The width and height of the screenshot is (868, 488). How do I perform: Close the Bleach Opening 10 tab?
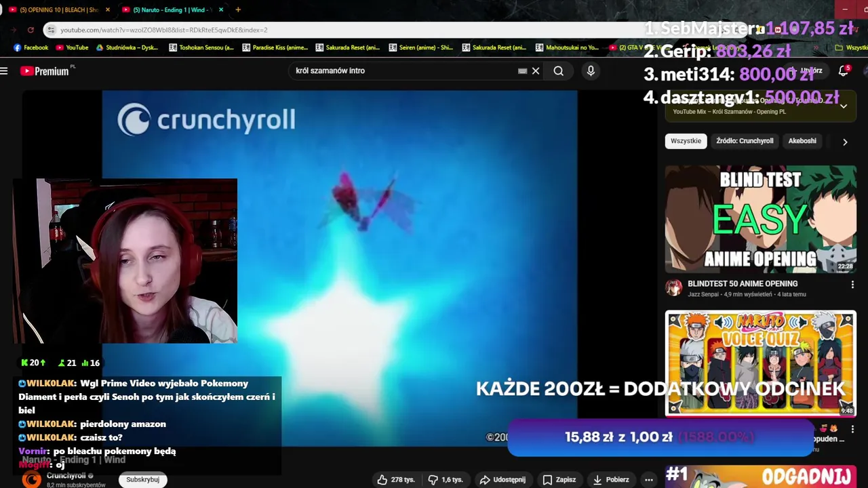click(x=107, y=9)
